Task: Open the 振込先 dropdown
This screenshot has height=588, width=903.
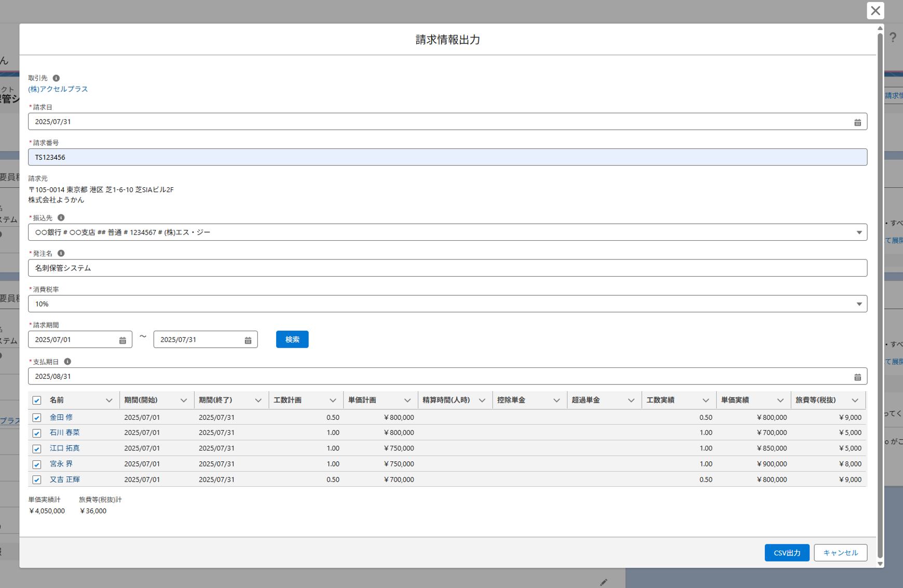Action: (x=447, y=232)
